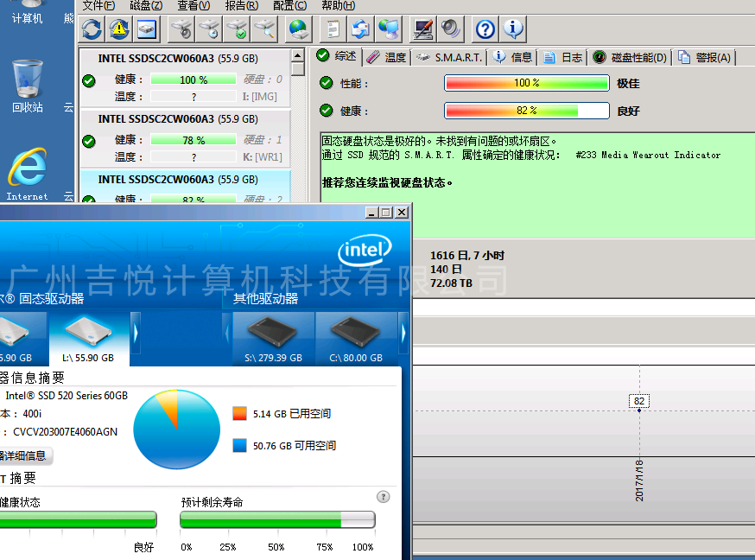Open the 配置(C) menu
The height and width of the screenshot is (560, 755).
(x=290, y=5)
